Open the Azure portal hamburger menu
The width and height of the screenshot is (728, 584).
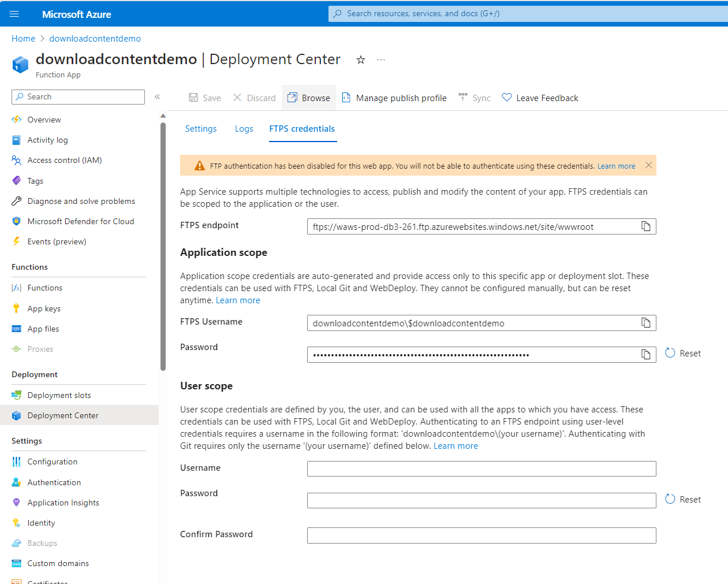[14, 14]
